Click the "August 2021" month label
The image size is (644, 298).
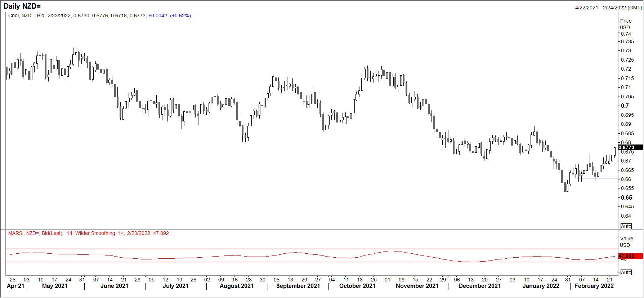(x=237, y=286)
